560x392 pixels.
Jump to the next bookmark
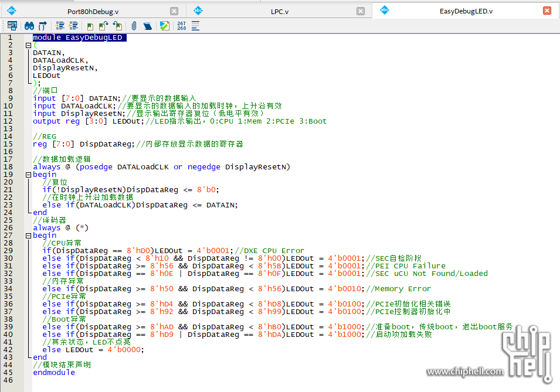click(104, 26)
